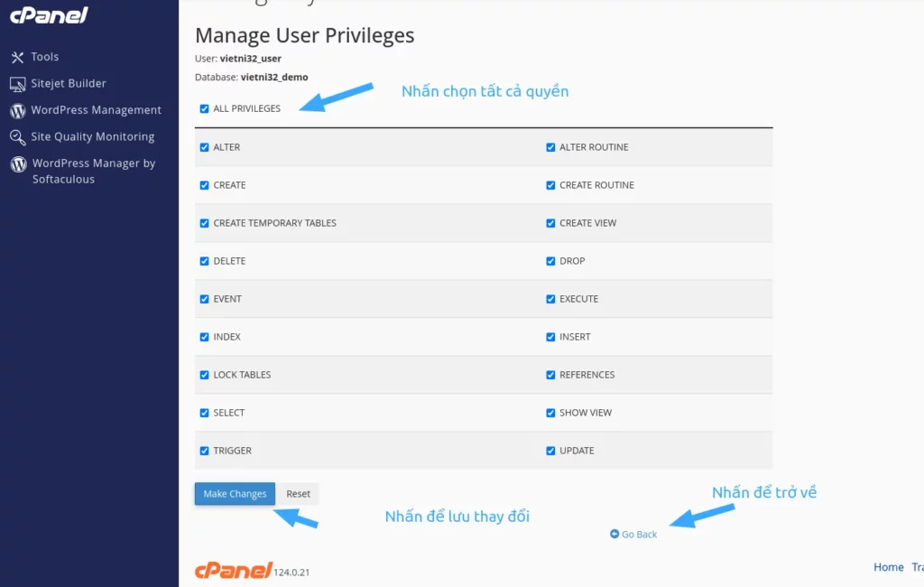Click the cPanel logo in the sidebar
This screenshot has width=924, height=587.
coord(49,15)
